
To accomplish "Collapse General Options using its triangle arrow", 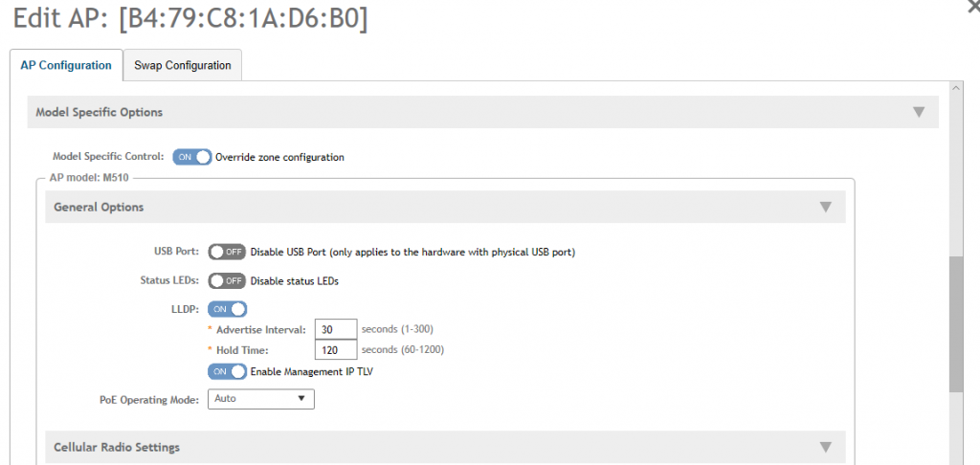I will (826, 207).
